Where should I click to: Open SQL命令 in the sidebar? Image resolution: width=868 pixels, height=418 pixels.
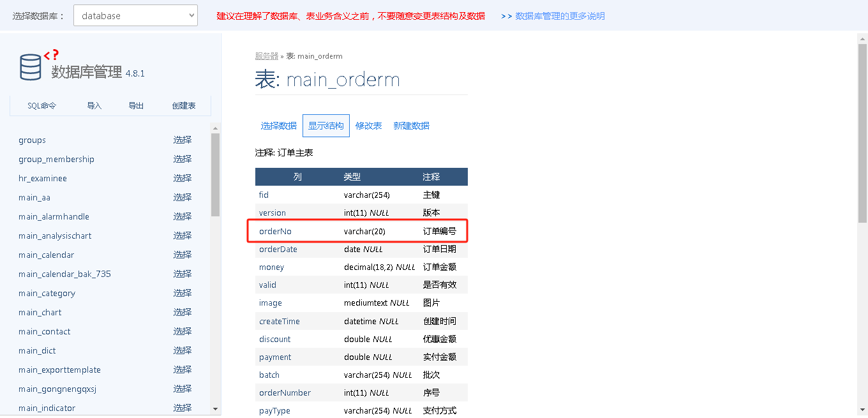[x=42, y=106]
